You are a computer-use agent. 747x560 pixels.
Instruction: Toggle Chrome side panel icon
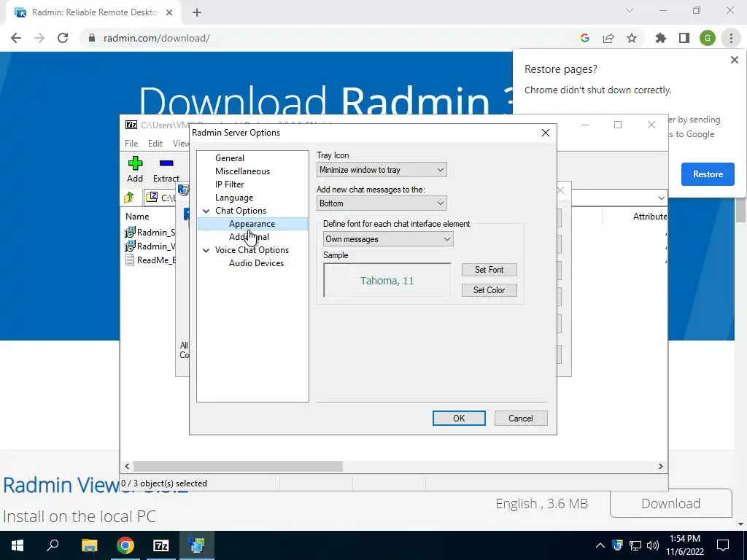point(684,38)
